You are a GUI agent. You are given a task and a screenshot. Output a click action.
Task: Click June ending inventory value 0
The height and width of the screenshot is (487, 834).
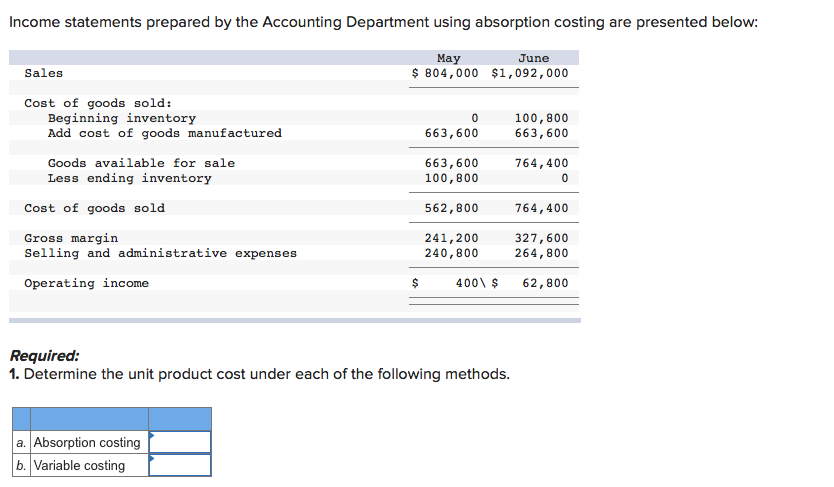click(x=564, y=178)
